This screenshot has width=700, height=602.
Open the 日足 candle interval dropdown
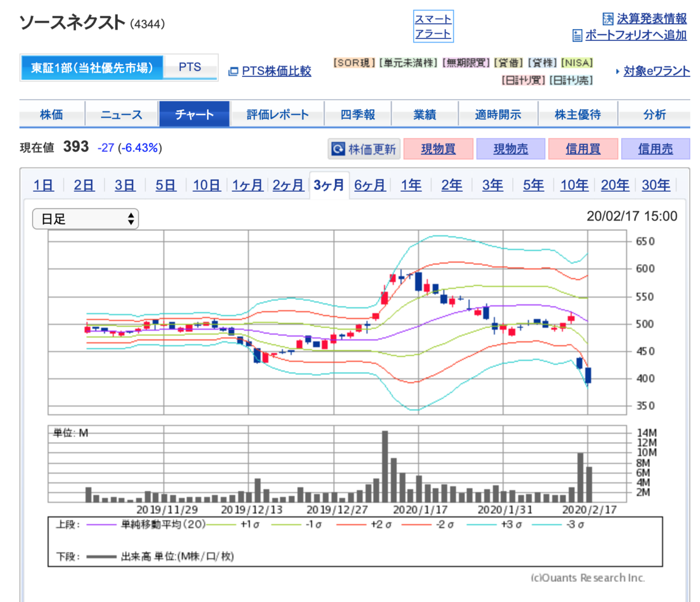[85, 219]
